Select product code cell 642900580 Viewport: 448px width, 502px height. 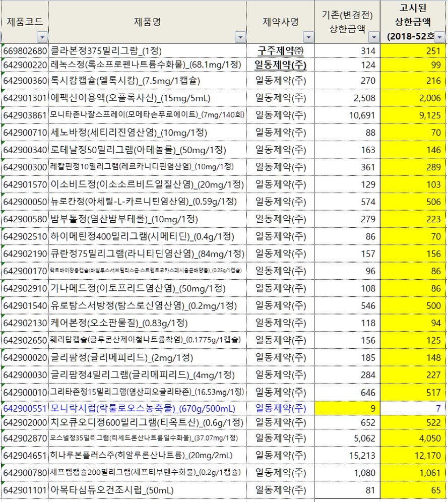[25, 219]
